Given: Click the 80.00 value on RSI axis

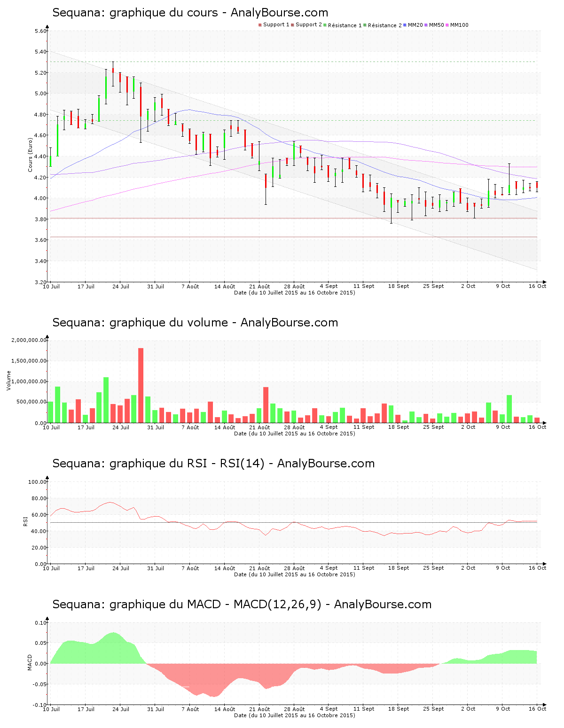Looking at the screenshot, I should coord(39,498).
